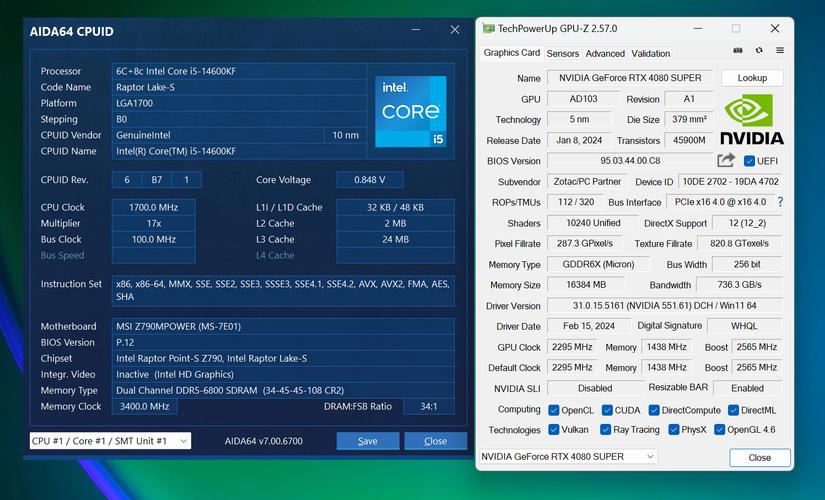Uncheck the Ray Tracing checkbox
This screenshot has width=825, height=500.
[x=605, y=430]
